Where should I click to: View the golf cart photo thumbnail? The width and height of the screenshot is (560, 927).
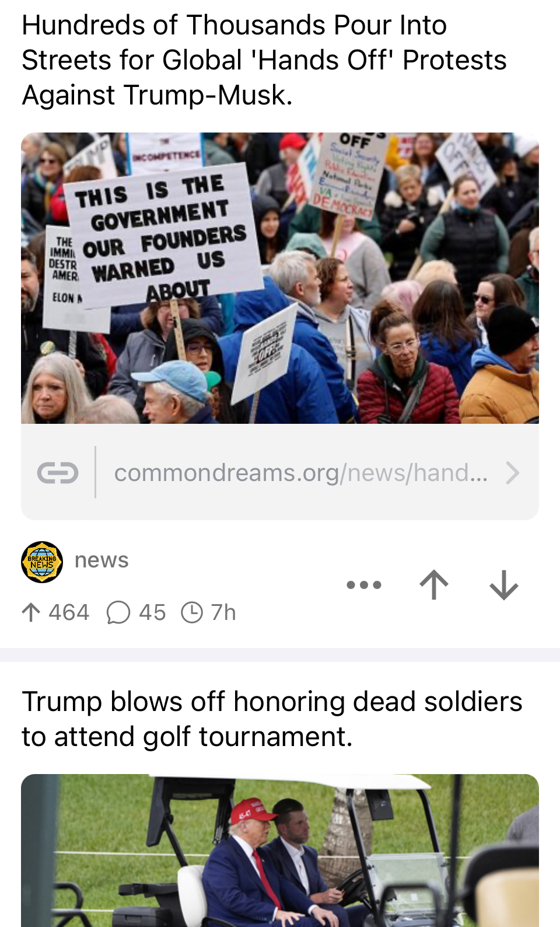[x=280, y=851]
